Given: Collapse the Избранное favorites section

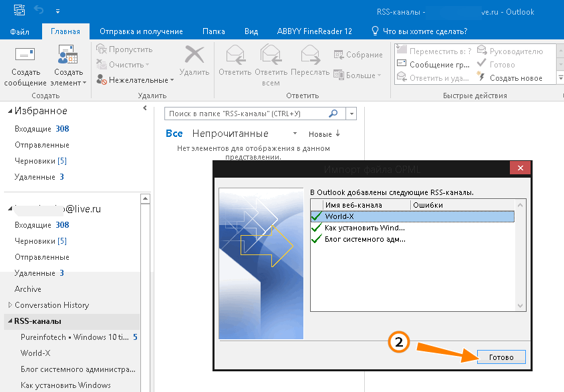Looking at the screenshot, I should click(10, 112).
